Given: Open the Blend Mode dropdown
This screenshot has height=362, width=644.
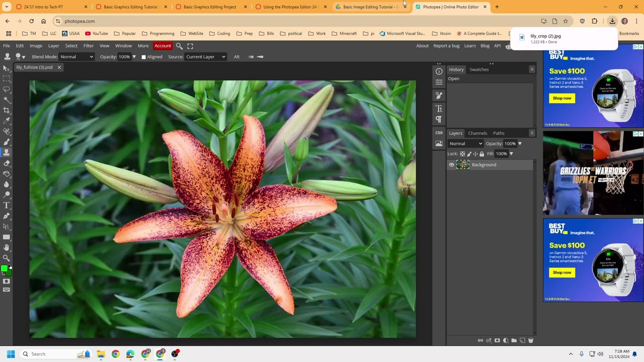Looking at the screenshot, I should pos(76,57).
